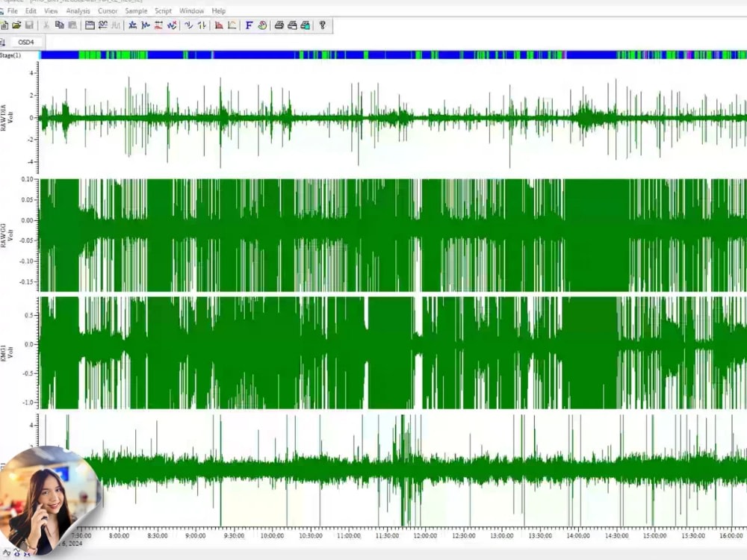Open the colour palette icon

pyautogui.click(x=262, y=25)
